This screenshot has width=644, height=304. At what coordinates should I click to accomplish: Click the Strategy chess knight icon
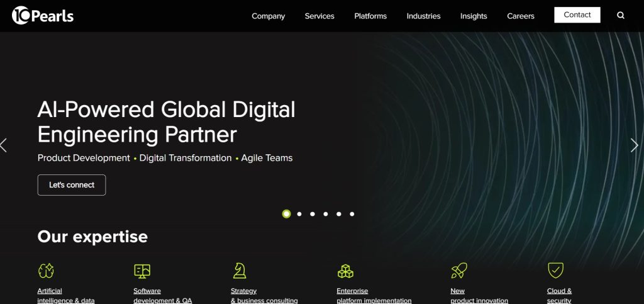pyautogui.click(x=240, y=270)
